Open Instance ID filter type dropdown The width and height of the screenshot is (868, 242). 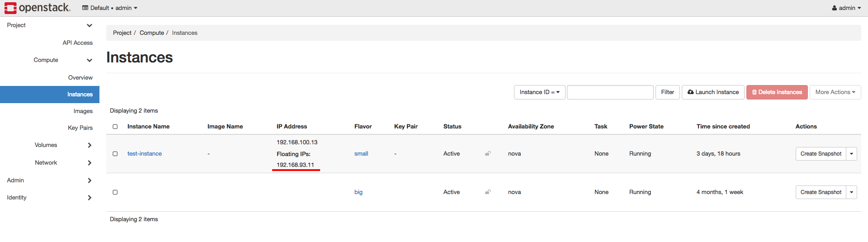(x=539, y=92)
